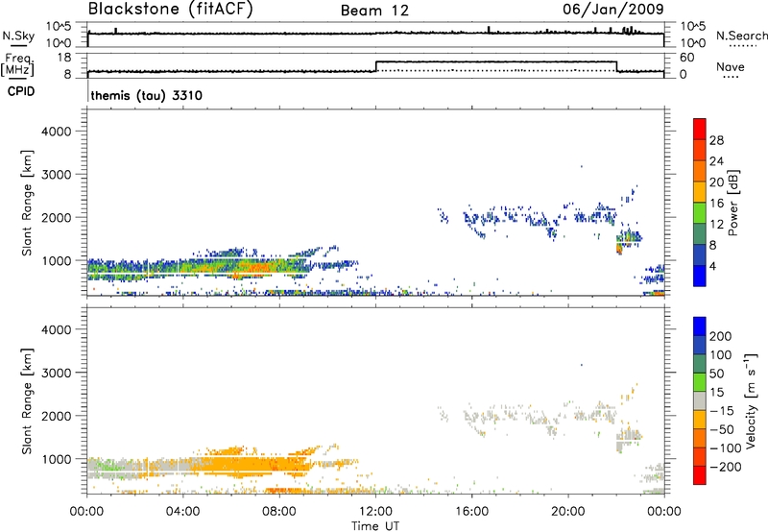Click the 'Velocity [m s-1]' color bar label

(x=751, y=400)
